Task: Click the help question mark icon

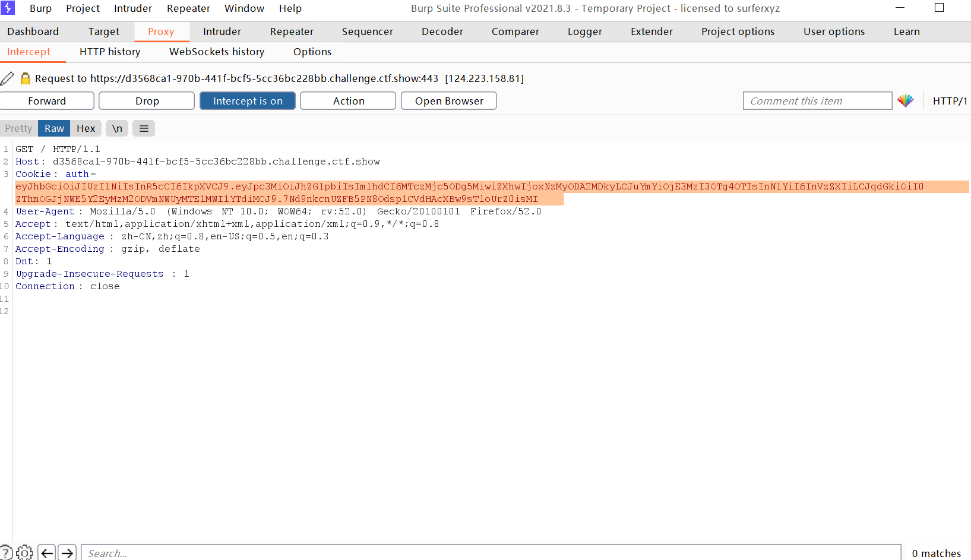Action: click(6, 553)
